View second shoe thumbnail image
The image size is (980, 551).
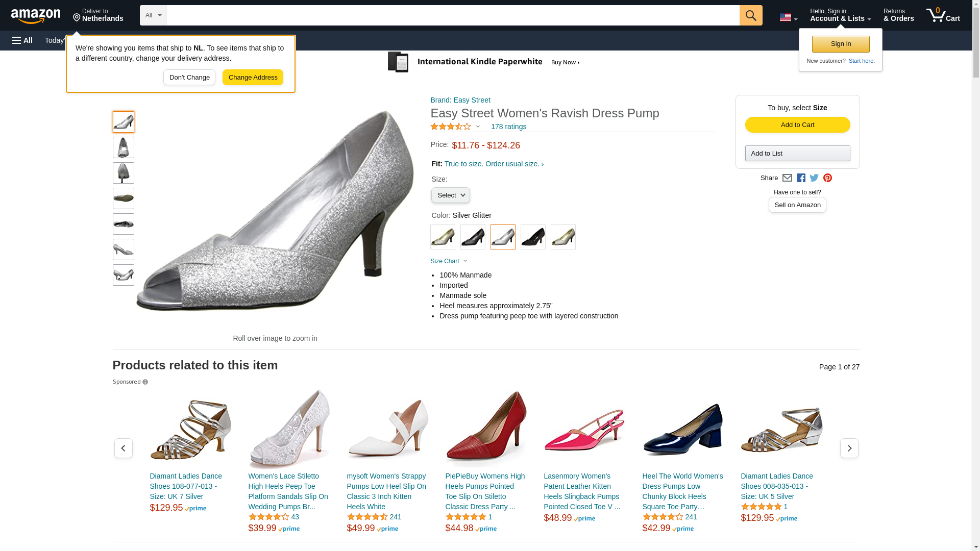coord(124,147)
